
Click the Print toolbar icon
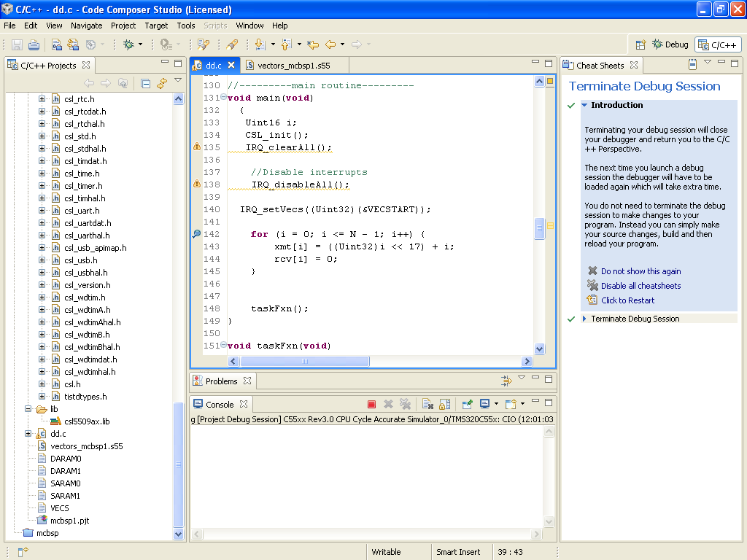click(x=34, y=44)
